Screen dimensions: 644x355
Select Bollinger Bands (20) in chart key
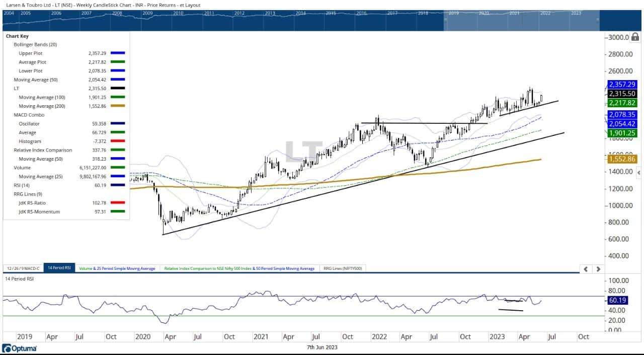35,44
